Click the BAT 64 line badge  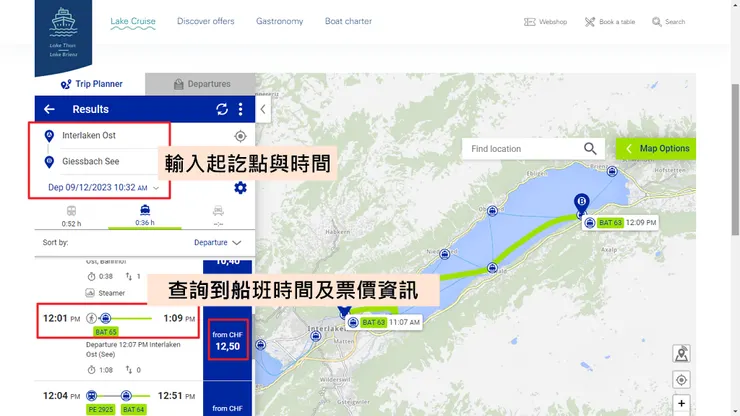[133, 409]
